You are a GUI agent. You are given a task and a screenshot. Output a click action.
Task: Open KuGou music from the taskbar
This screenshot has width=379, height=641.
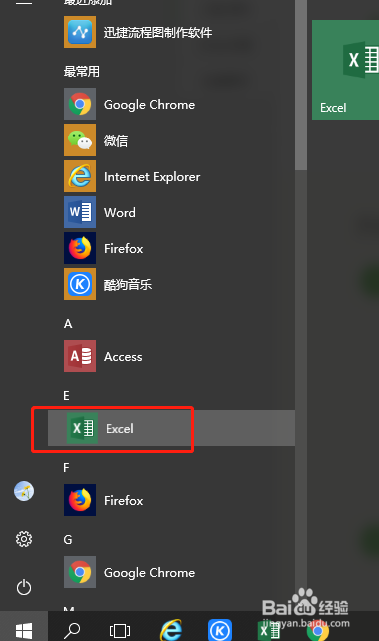point(220,630)
